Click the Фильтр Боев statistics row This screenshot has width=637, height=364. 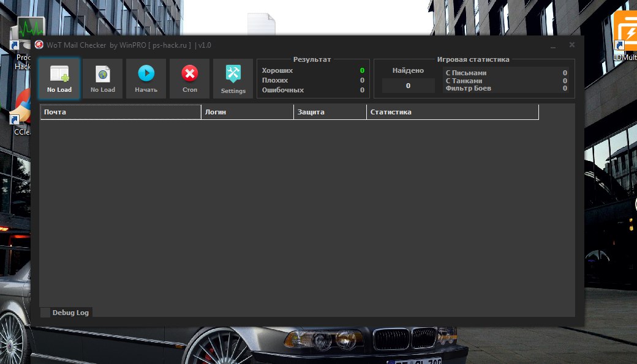tap(506, 89)
